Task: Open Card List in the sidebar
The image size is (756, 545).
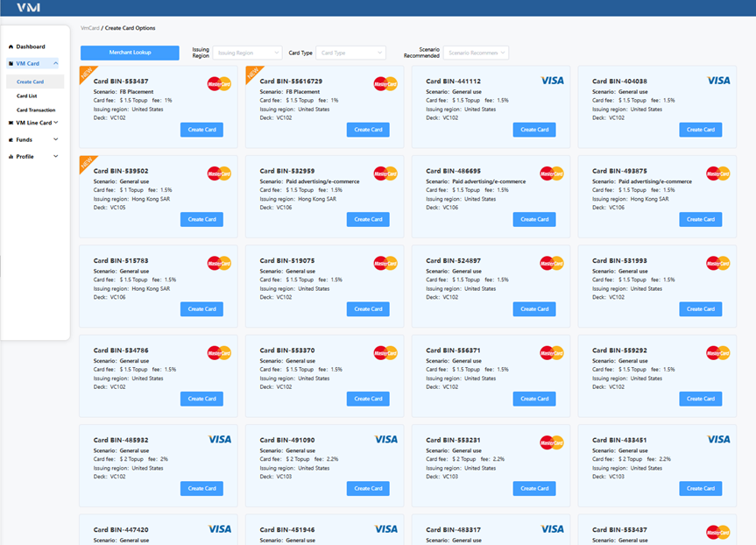Action: click(x=27, y=96)
